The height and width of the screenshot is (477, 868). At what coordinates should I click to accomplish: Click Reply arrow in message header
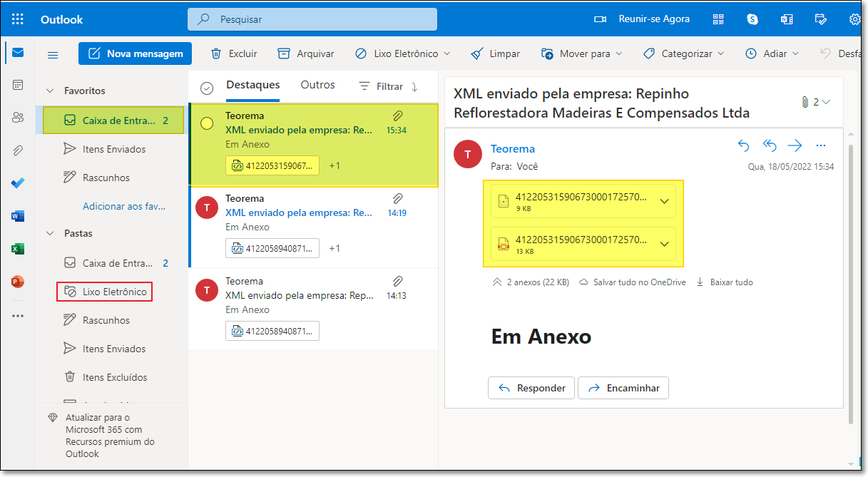click(x=744, y=145)
